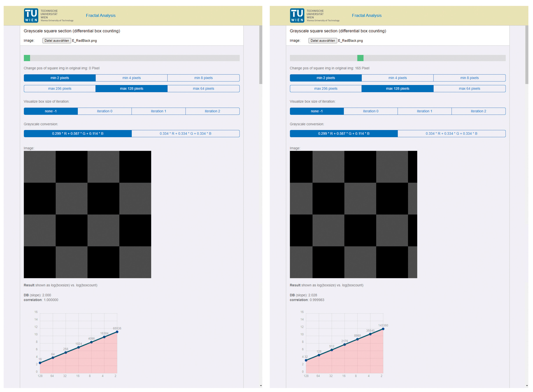Open Fractal Analysis link in right window
This screenshot has height=392, width=533.
pos(366,15)
